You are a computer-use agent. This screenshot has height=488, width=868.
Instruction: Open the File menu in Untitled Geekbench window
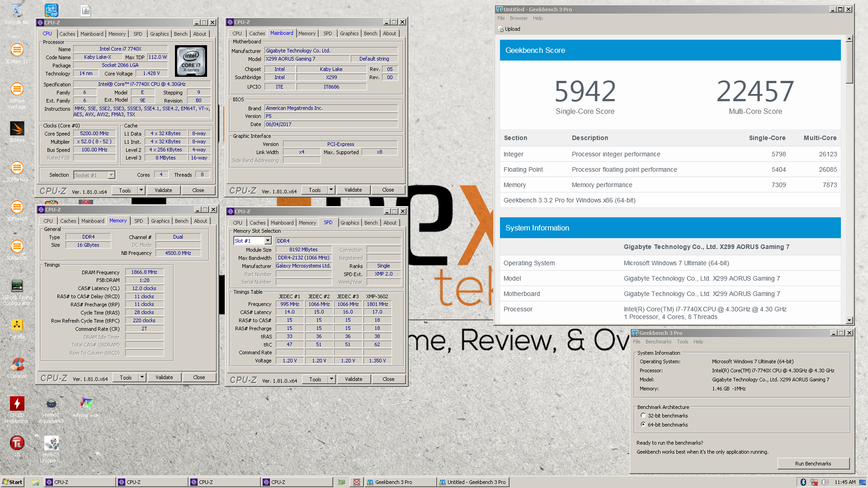(x=501, y=18)
